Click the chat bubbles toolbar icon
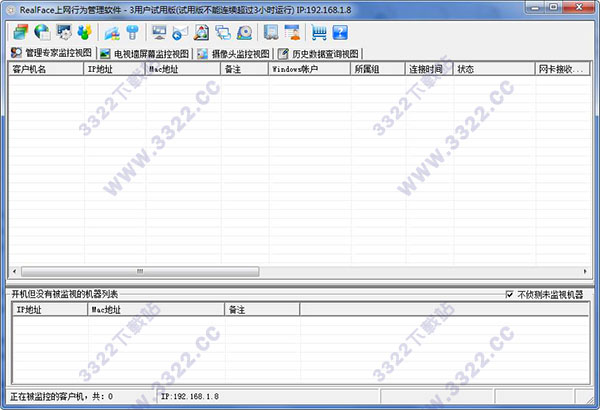 coord(223,32)
